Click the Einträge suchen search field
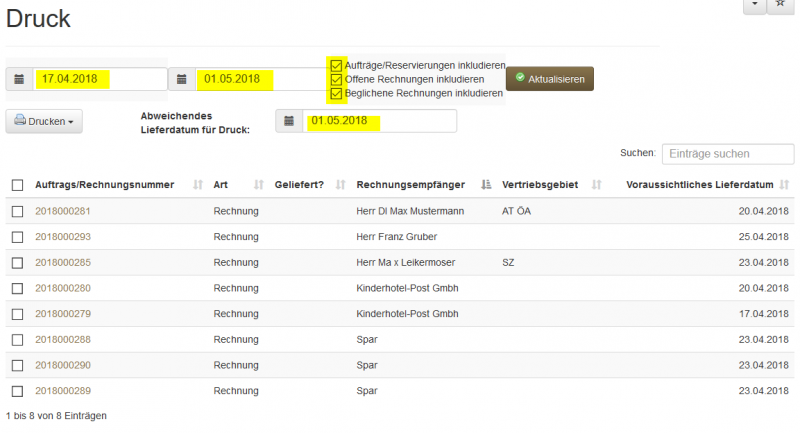The image size is (800, 433). click(x=727, y=153)
